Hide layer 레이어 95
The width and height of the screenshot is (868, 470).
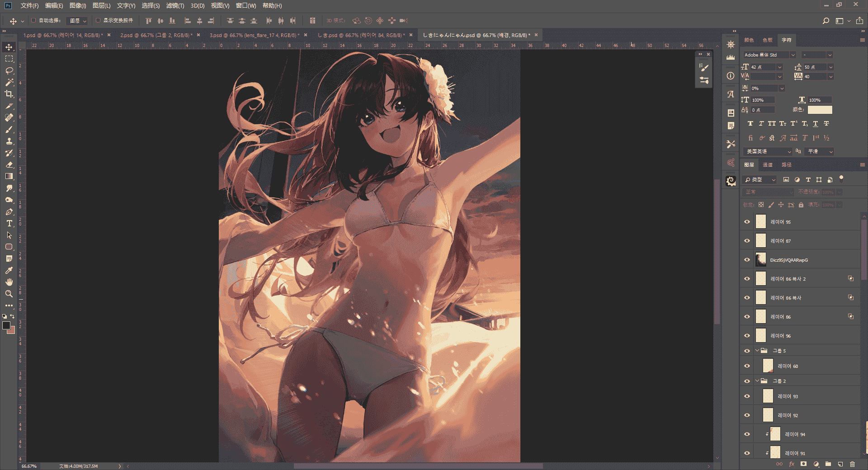[747, 222]
